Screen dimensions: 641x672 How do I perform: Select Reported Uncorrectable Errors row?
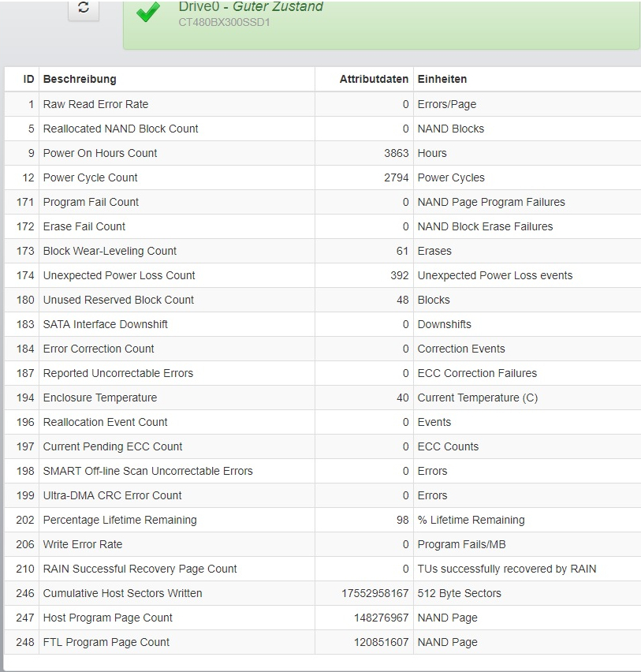point(322,373)
